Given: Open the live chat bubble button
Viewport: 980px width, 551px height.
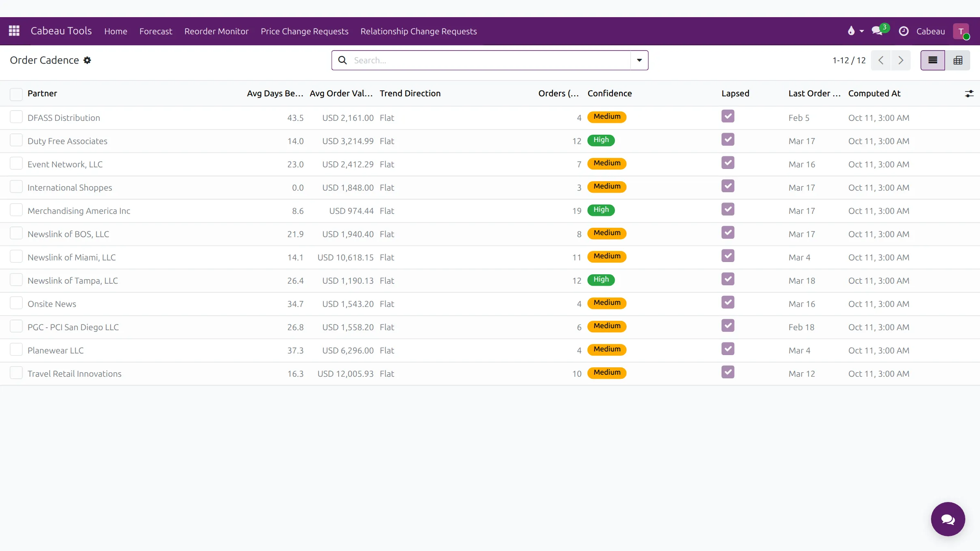Looking at the screenshot, I should click(x=948, y=519).
